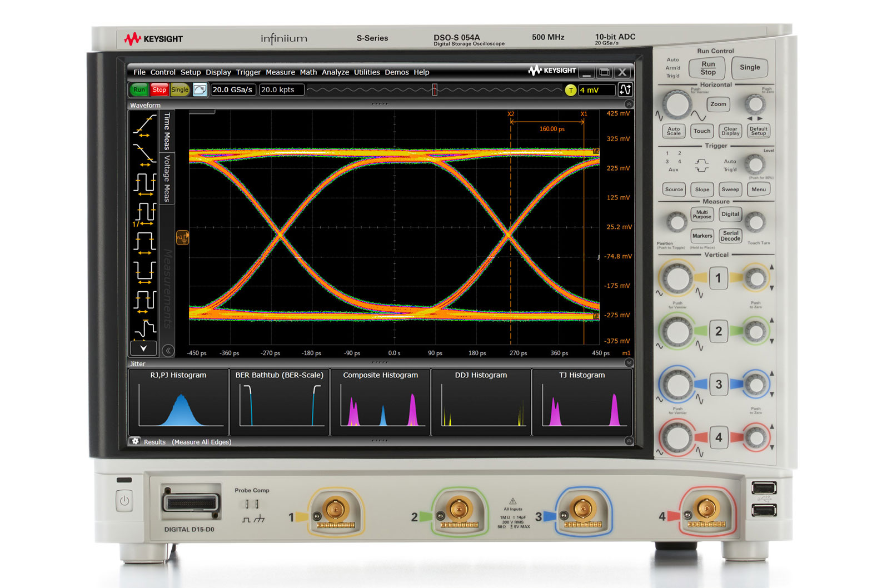Open the Analyze menu
Viewport: 882px width, 588px height.
click(x=335, y=72)
